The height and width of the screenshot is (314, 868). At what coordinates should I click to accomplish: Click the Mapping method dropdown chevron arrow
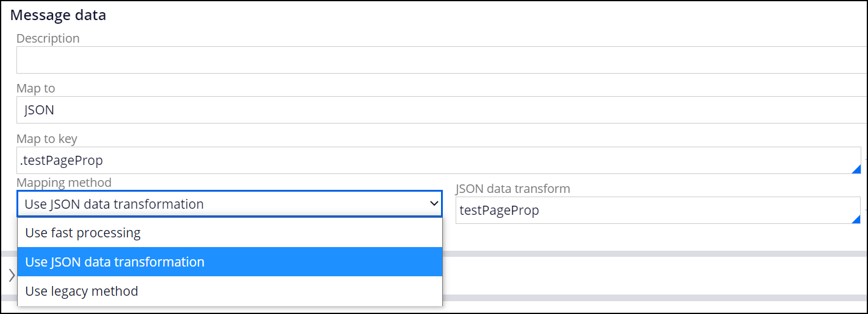tap(434, 204)
